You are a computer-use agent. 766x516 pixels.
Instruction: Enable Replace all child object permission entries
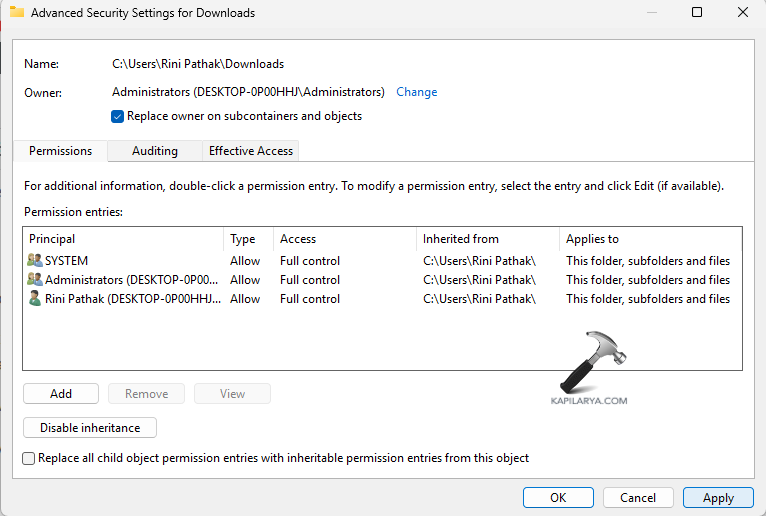coord(29,458)
